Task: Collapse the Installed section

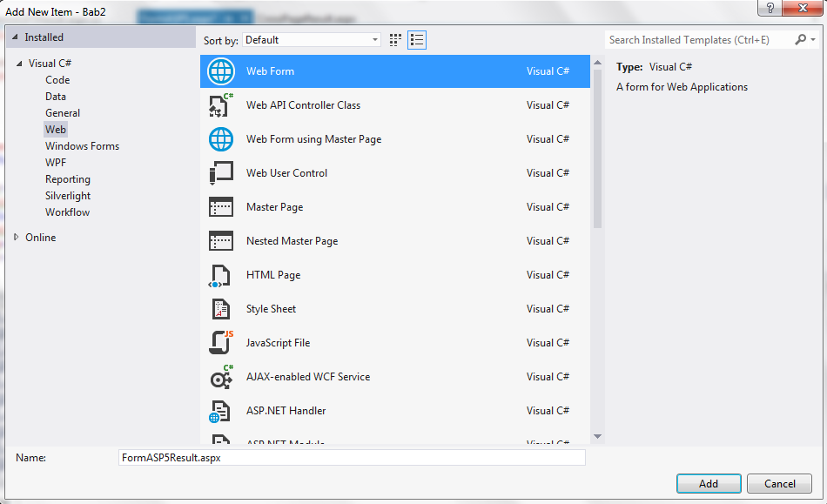Action: [x=15, y=37]
